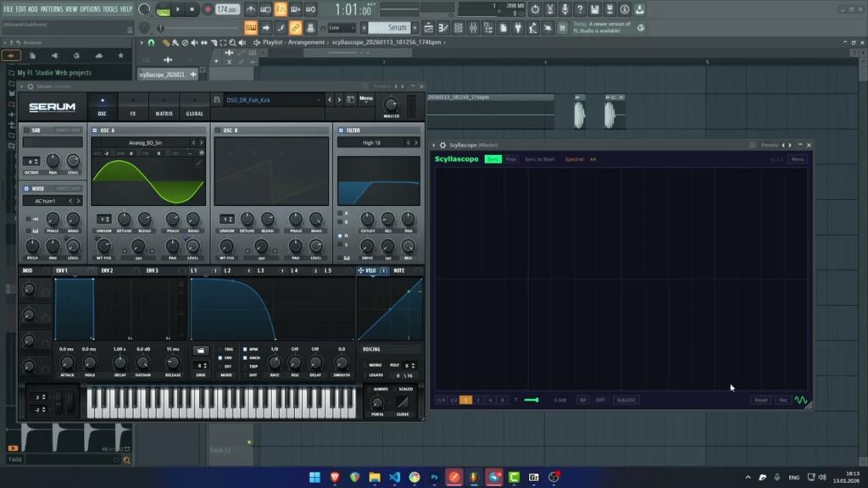
Task: Enable Serum OSC B checkbox
Action: coord(218,130)
